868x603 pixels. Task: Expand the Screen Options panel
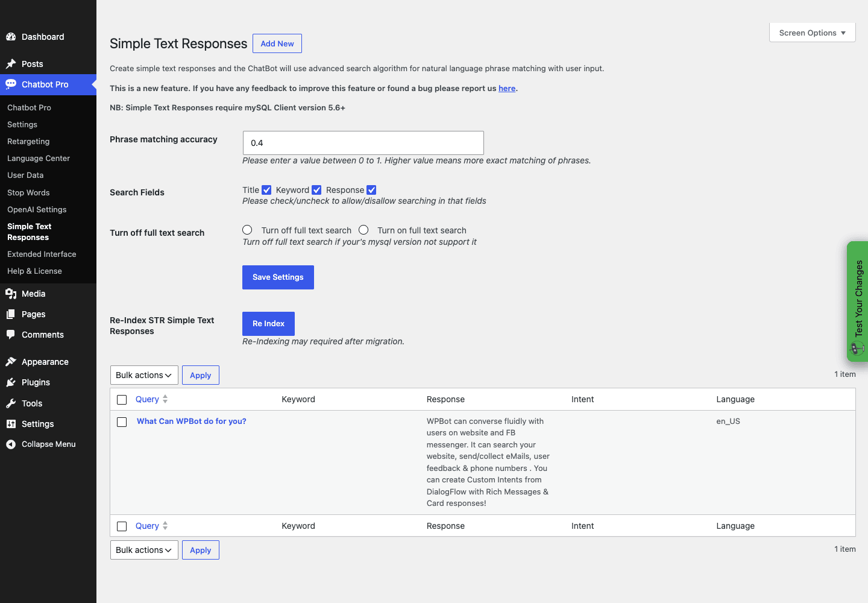coord(813,33)
